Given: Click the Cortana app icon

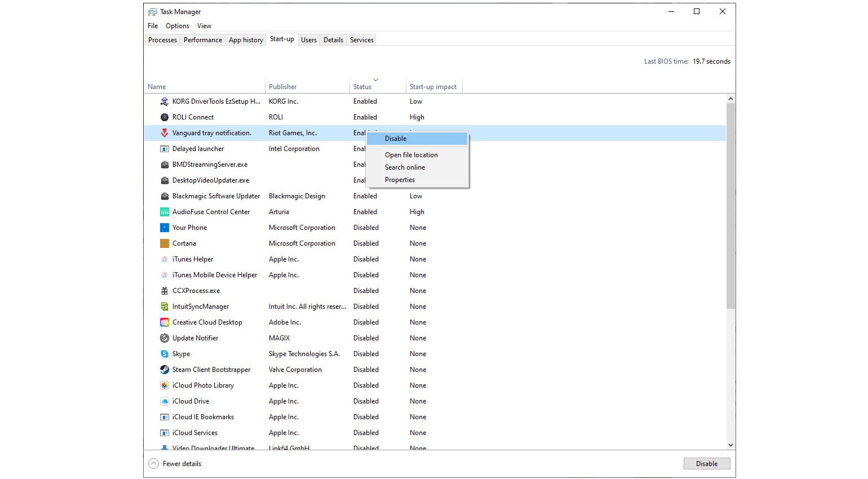Looking at the screenshot, I should [165, 243].
